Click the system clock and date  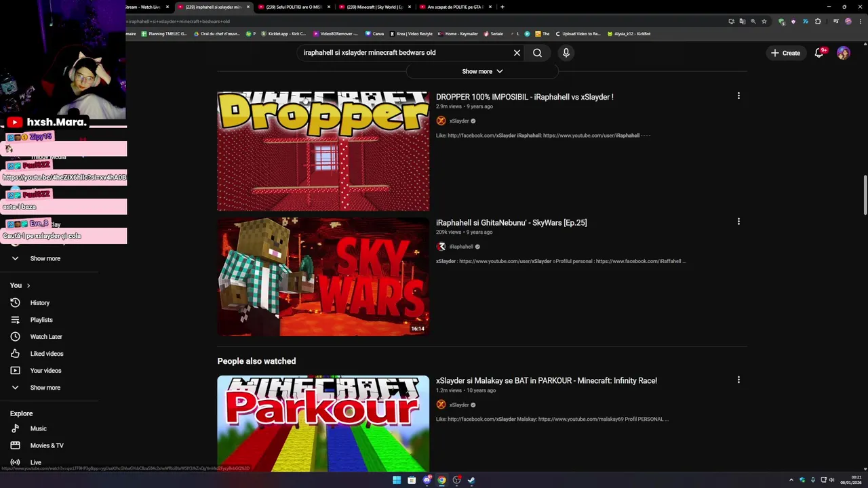851,480
